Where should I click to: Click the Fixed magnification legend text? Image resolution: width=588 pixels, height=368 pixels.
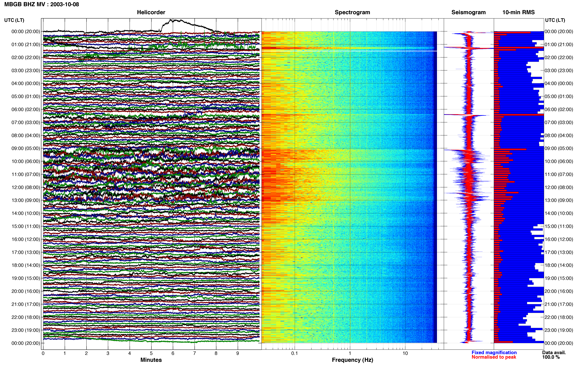[x=494, y=352]
